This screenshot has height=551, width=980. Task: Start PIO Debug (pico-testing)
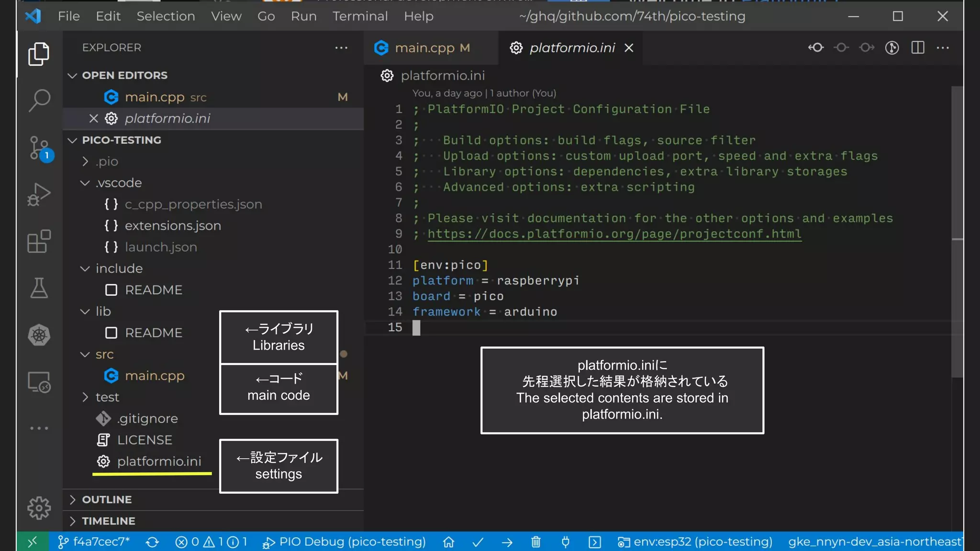point(344,542)
